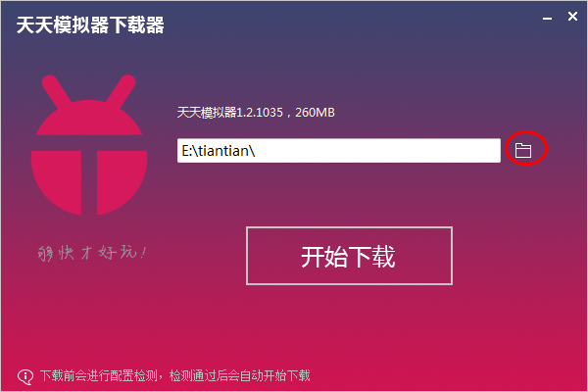Click the info icon before the bottom notice
This screenshot has height=392, width=588.
click(x=25, y=376)
